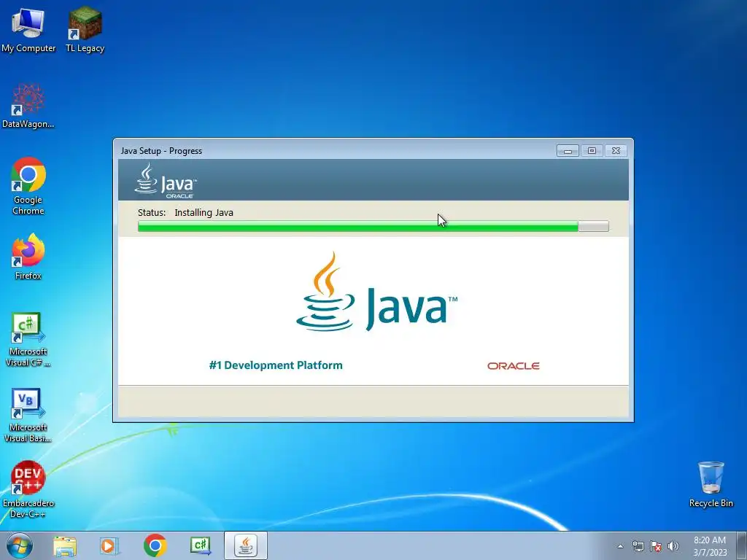Open the clock showing 8:20 AM
747x560 pixels.
pos(710,545)
